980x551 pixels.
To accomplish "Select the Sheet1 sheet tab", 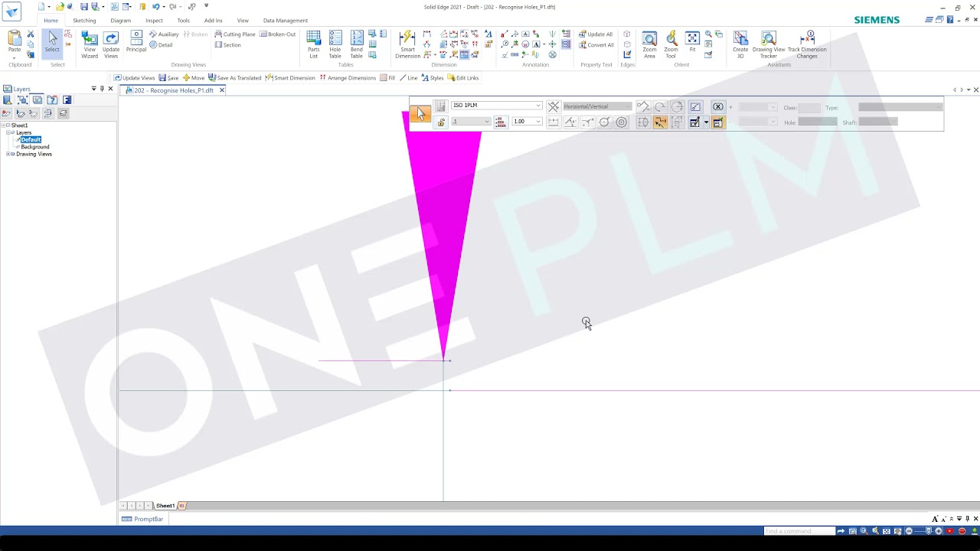I will coord(165,506).
